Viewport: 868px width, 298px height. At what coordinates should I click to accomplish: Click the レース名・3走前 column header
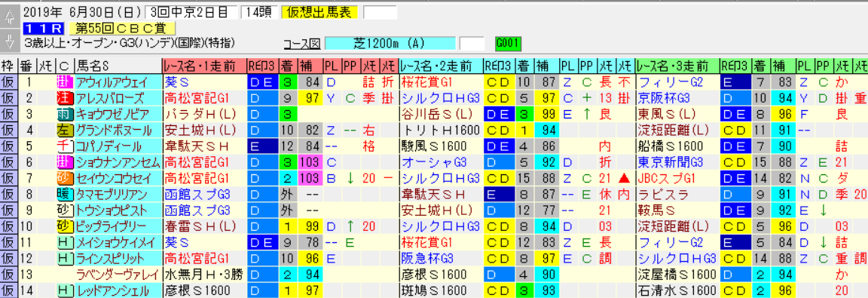click(x=678, y=66)
